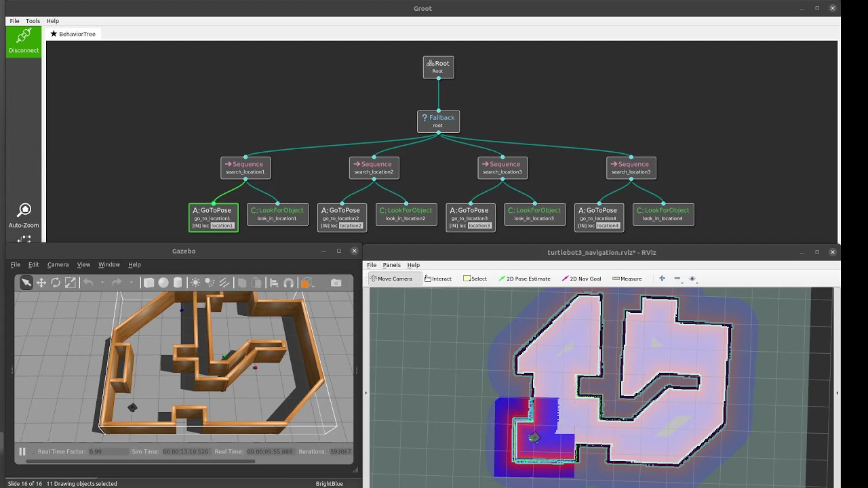The height and width of the screenshot is (488, 868).
Task: Select the GoToPose go_to_location4 node
Action: (599, 218)
